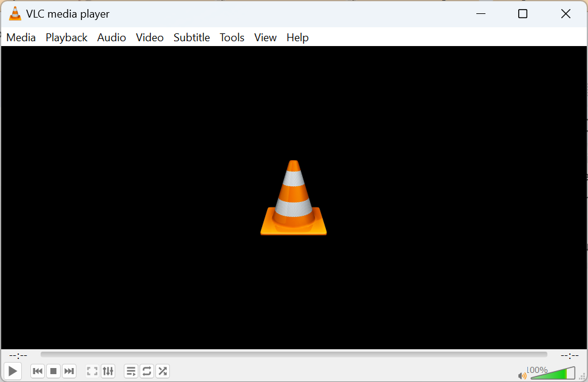Open the extended settings equalizer
The image size is (588, 382).
coord(108,370)
